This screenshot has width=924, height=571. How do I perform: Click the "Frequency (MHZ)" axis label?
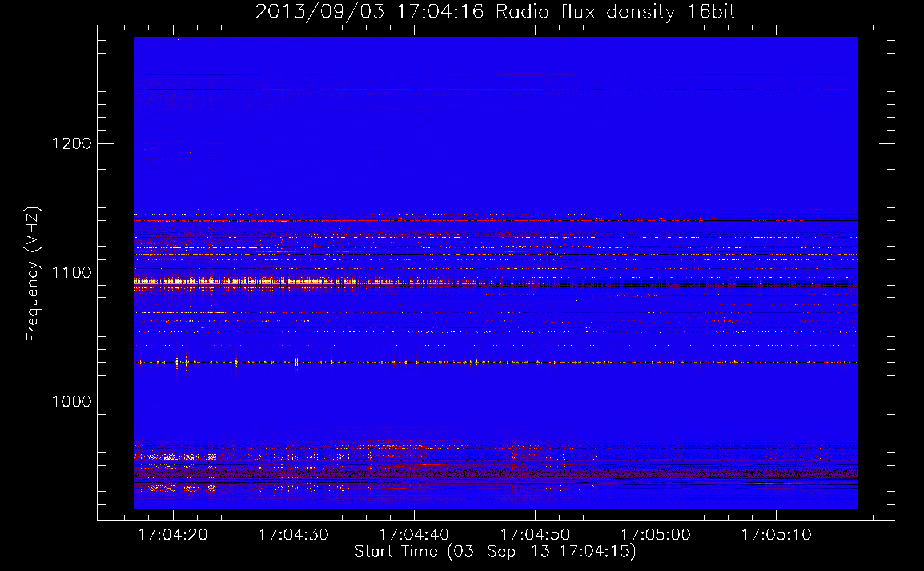[x=33, y=274]
